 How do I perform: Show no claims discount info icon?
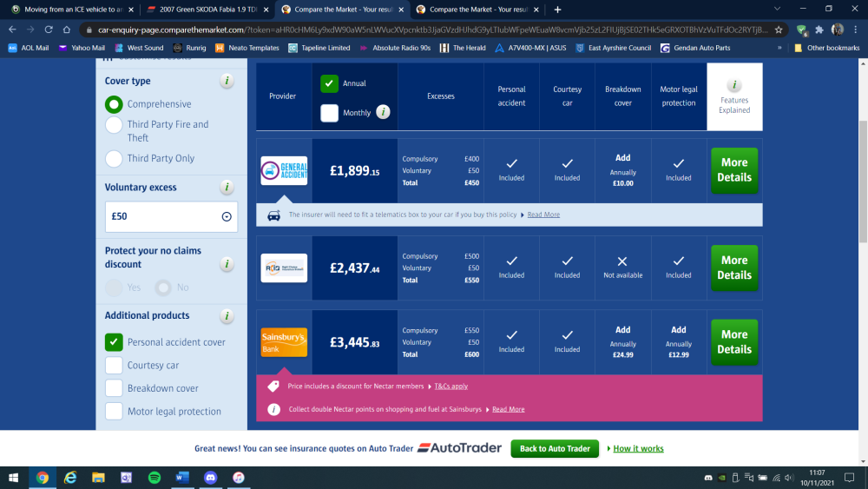(227, 264)
